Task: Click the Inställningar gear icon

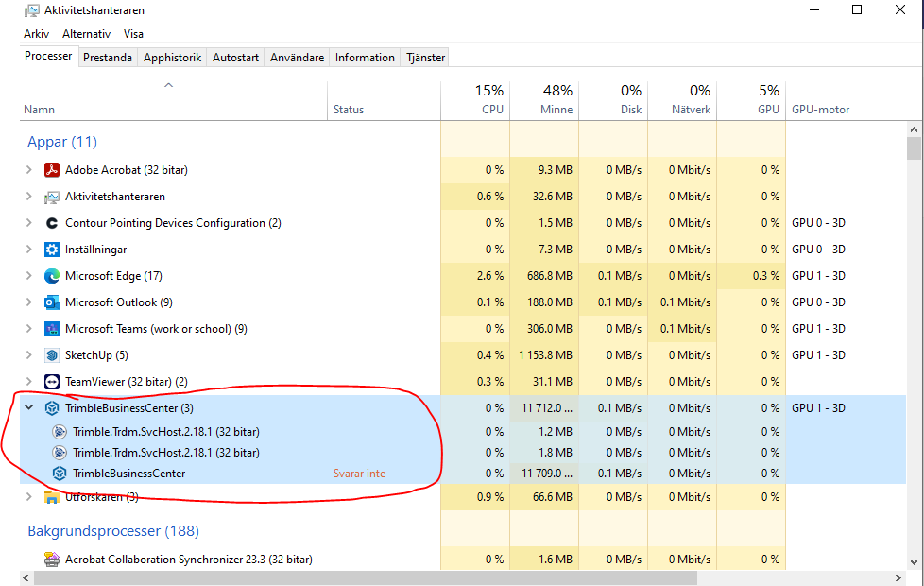Action: 52,250
